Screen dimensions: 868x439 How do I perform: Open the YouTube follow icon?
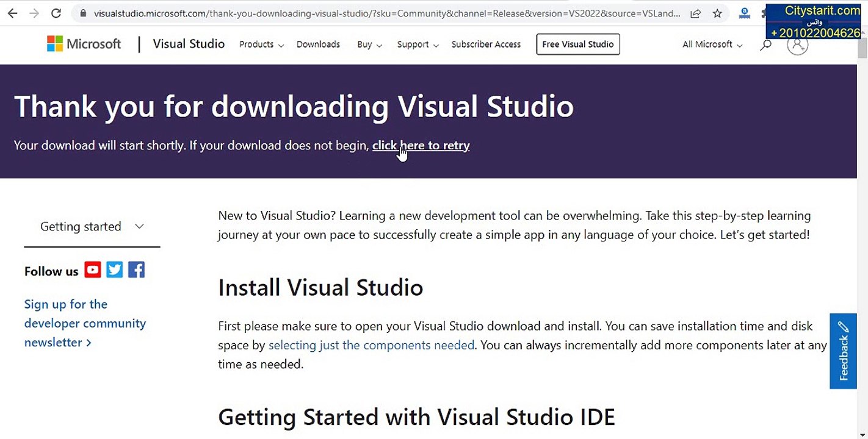tap(93, 269)
